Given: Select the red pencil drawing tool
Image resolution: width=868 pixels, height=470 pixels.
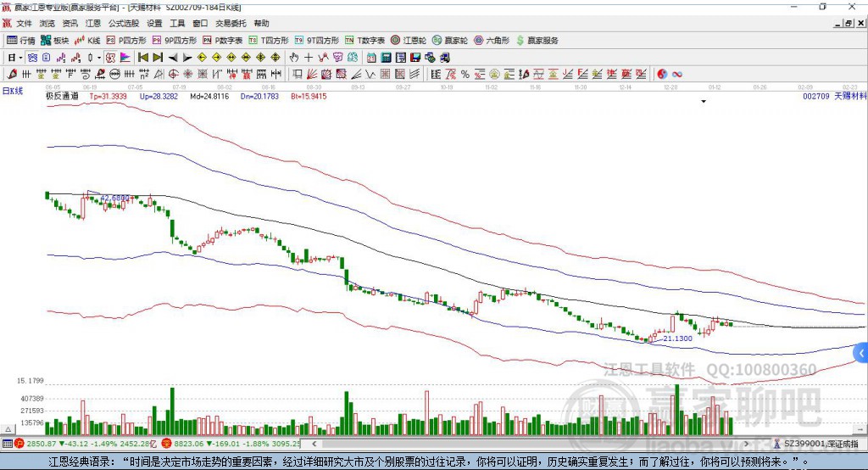Looking at the screenshot, I should 12,75.
